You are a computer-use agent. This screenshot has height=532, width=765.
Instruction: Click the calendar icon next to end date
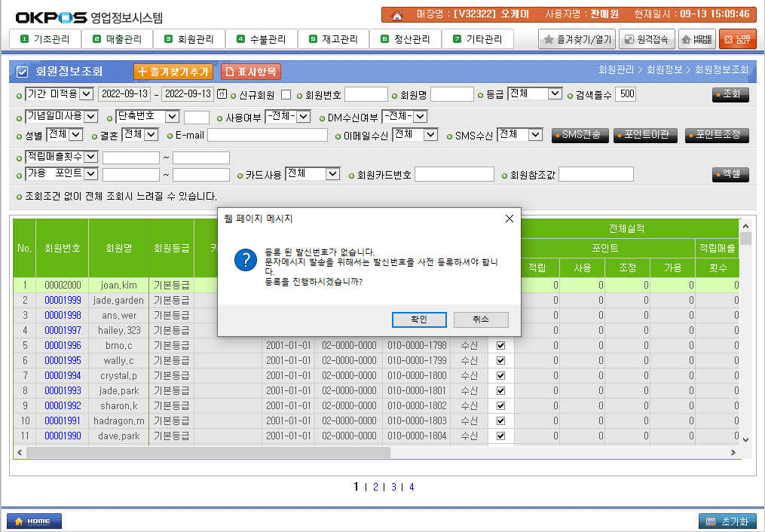tap(221, 94)
